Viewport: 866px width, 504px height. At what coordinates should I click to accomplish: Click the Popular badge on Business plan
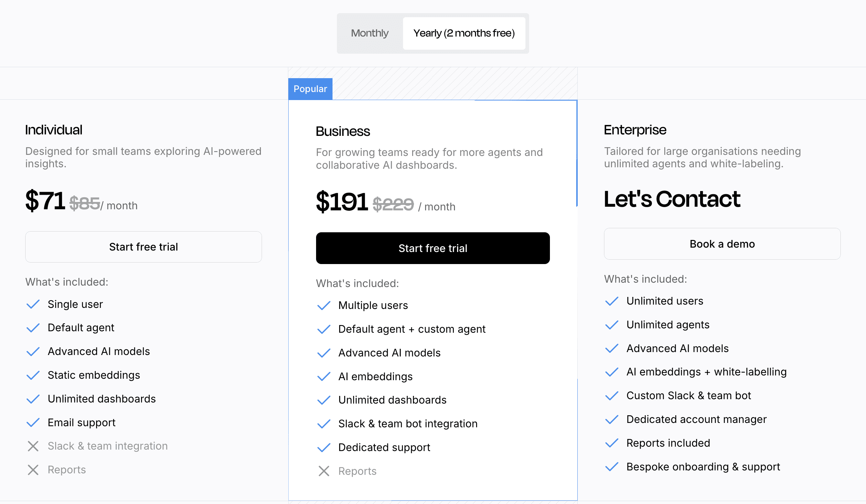[x=310, y=89]
